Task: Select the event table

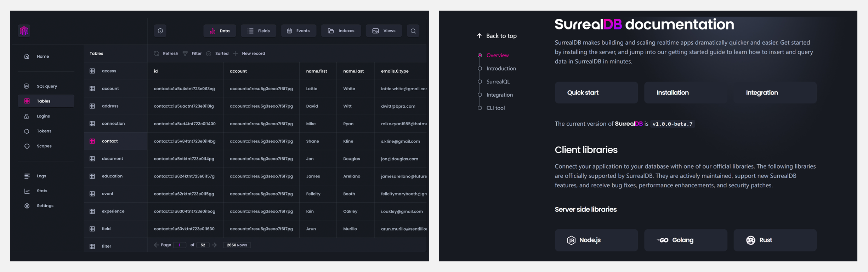Action: click(x=116, y=194)
